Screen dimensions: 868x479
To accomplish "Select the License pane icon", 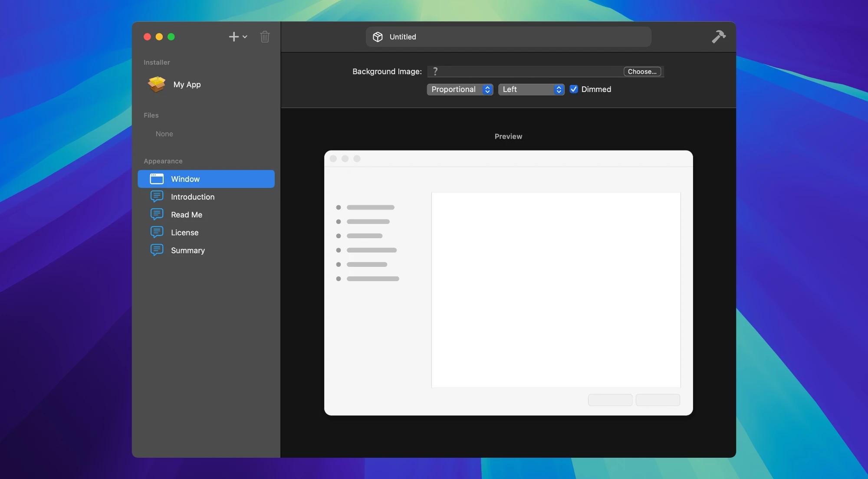I will pos(157,232).
